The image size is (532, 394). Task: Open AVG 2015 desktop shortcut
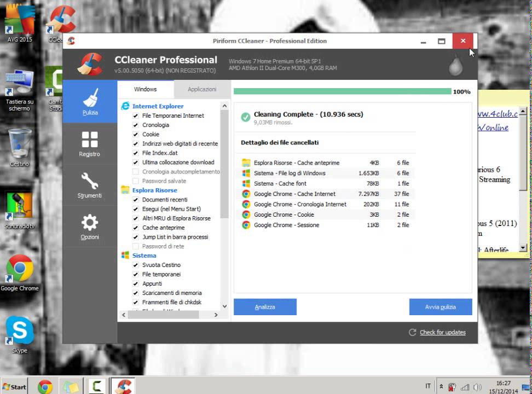(20, 24)
